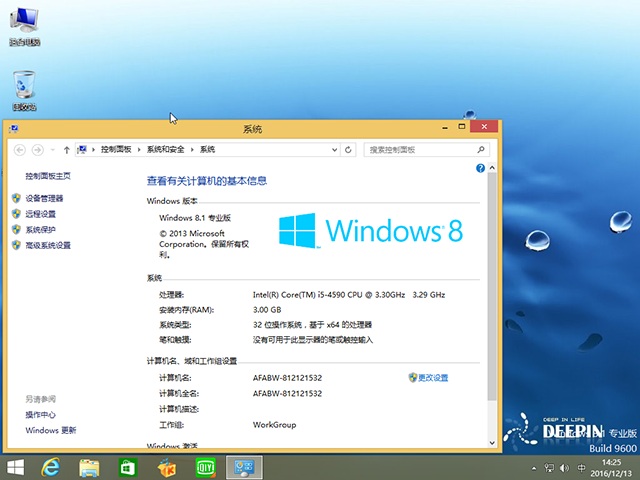Launch Internet Explorer from taskbar
Viewport: 640px width, 480px height.
point(50,468)
